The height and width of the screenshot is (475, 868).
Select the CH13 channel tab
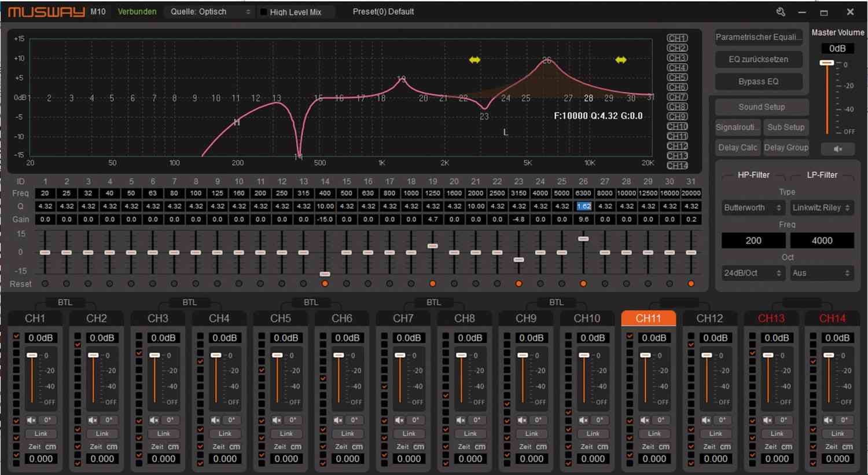[x=771, y=318]
